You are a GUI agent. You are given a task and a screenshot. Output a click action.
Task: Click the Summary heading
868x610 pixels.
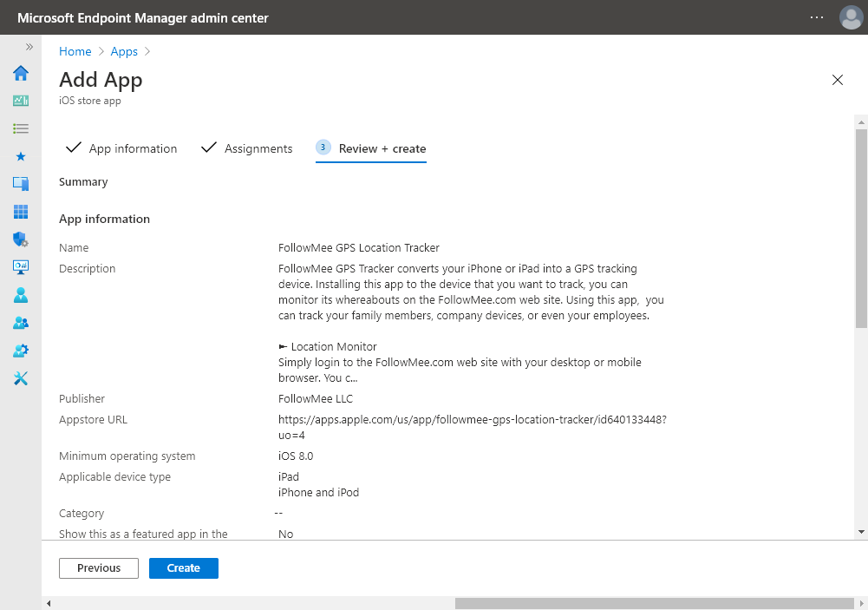click(x=83, y=181)
